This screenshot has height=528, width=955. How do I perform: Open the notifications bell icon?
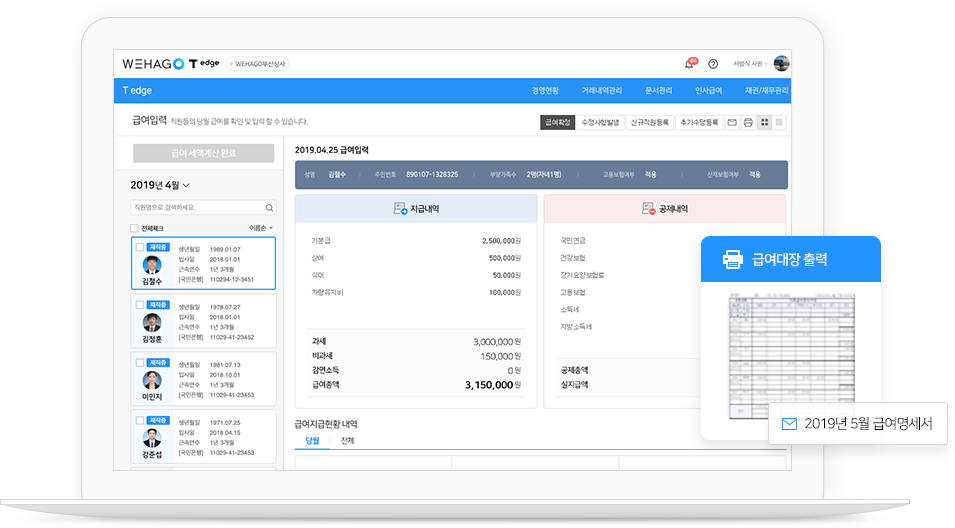pos(688,64)
